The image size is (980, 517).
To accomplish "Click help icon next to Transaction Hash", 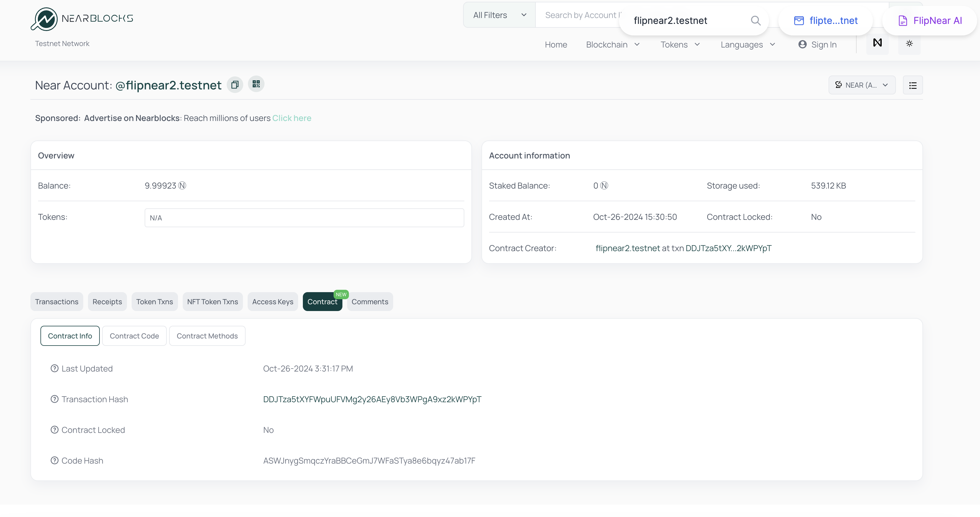I will point(54,399).
